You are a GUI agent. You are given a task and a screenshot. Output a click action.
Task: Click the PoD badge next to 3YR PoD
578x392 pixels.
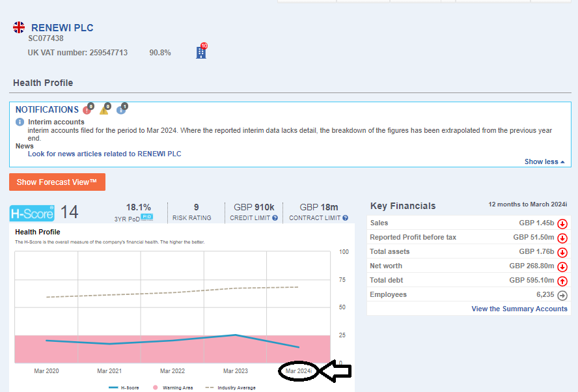point(146,217)
